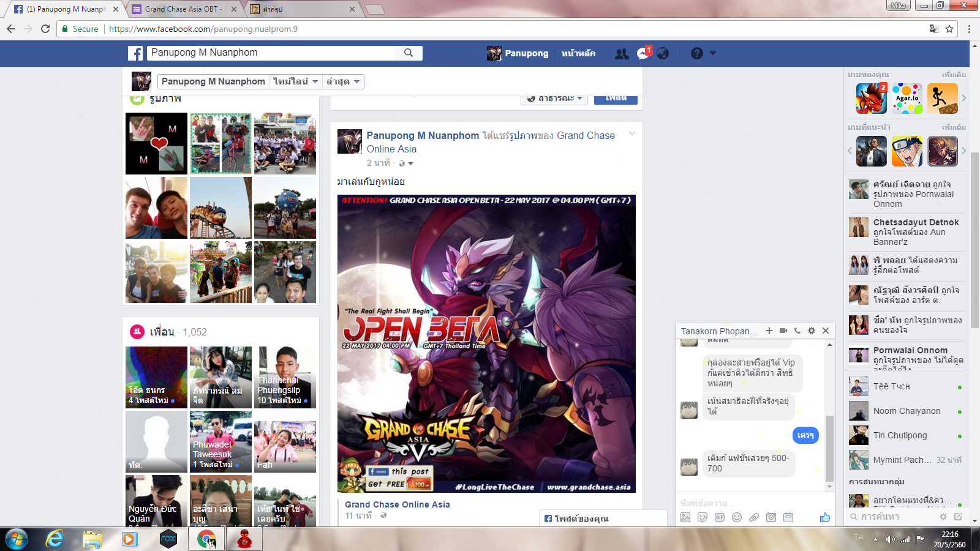Open the Messenger messages icon with badge
The width and height of the screenshot is (980, 551).
point(643,53)
